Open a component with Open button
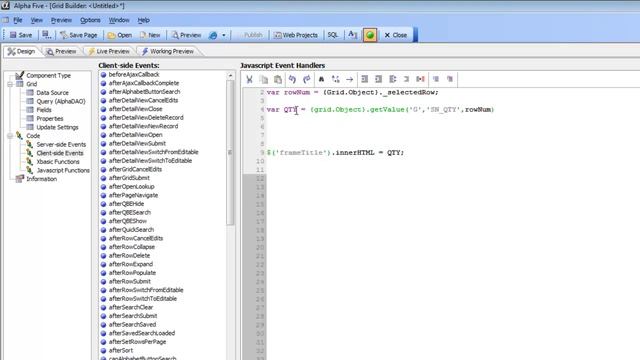Screen dimensions: 640x360 [120, 35]
